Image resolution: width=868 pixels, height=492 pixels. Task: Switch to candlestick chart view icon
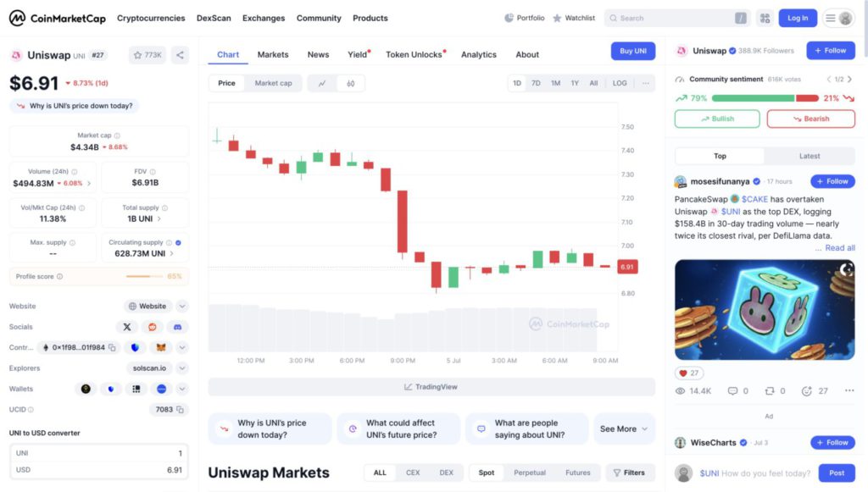tap(350, 83)
